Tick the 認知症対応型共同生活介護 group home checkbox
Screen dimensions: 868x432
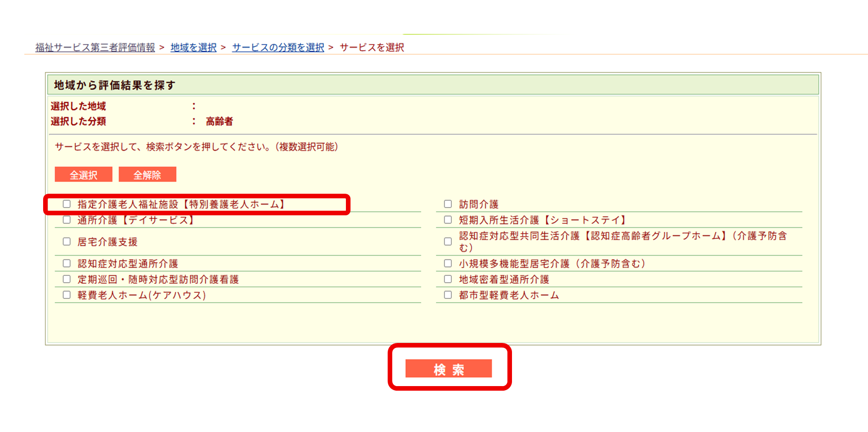pos(448,242)
